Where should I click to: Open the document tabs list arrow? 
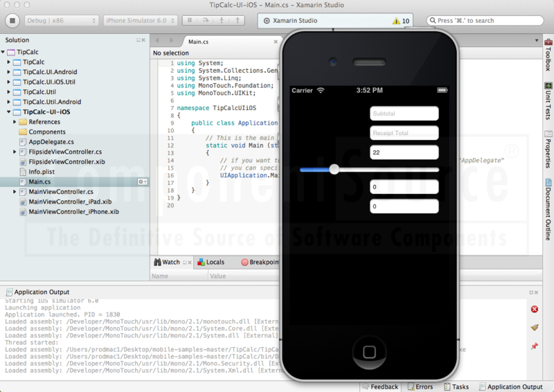click(x=537, y=41)
